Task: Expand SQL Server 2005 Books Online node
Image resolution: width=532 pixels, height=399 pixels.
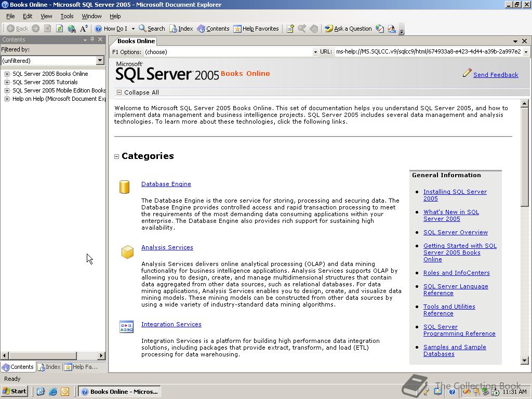Action: pyautogui.click(x=7, y=74)
